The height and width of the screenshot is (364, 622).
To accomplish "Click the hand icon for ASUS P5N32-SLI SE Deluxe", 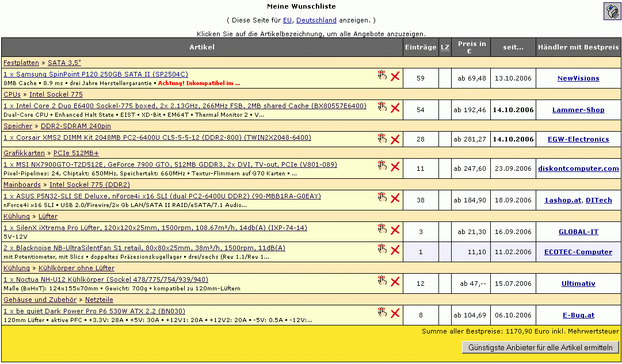I will 382,197.
